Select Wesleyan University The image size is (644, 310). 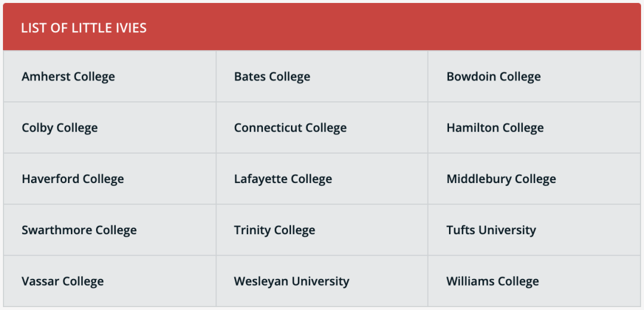click(x=292, y=281)
